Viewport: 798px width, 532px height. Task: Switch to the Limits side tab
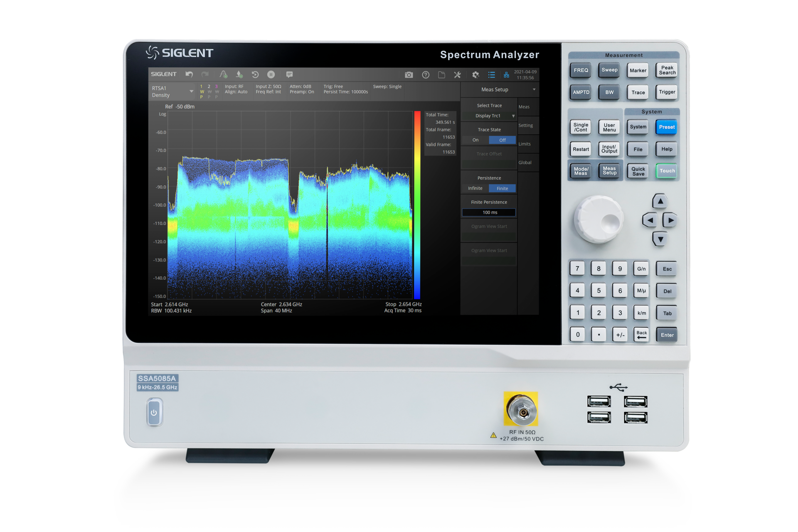528,144
